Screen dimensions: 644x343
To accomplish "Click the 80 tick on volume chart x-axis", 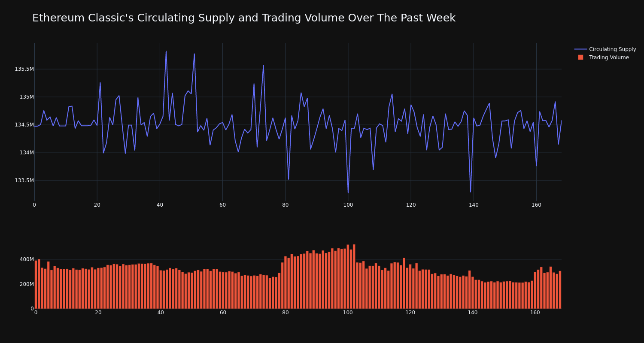I will point(286,313).
